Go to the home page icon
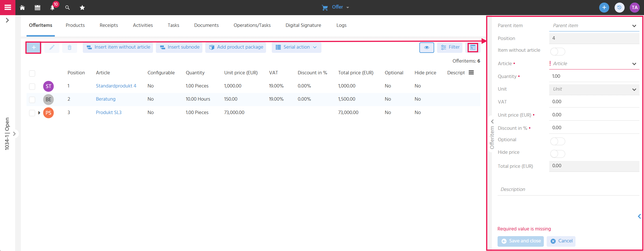The height and width of the screenshot is (251, 644). tap(22, 8)
